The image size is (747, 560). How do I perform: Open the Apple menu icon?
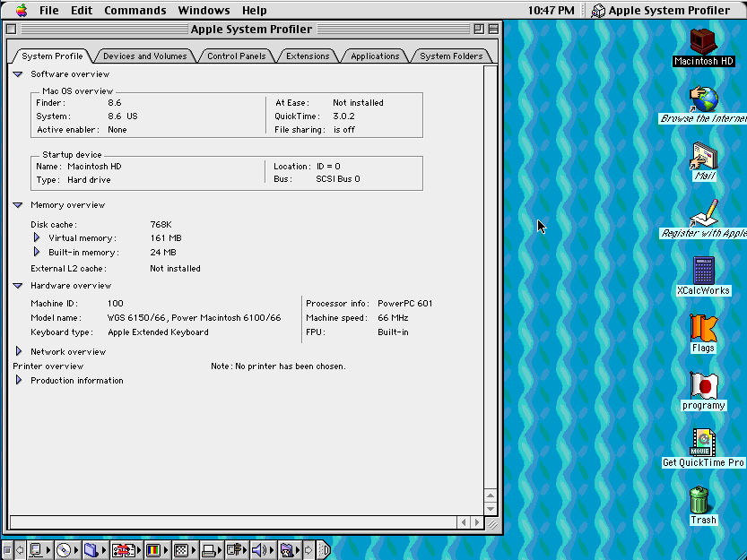22,10
